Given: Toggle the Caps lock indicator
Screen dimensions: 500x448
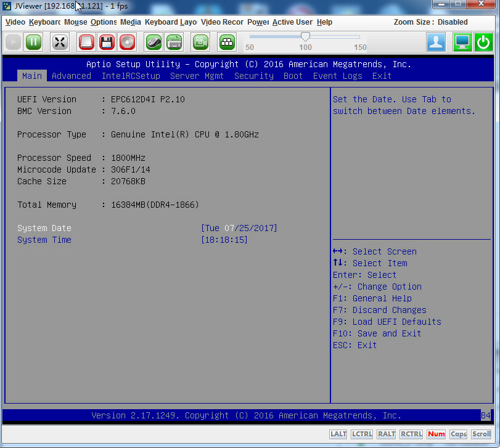Looking at the screenshot, I should click(458, 434).
